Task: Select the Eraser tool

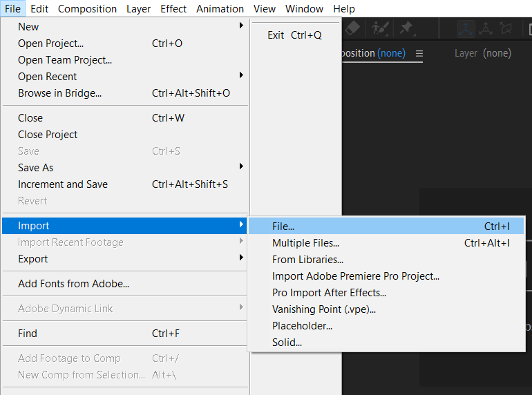Action: click(x=353, y=28)
